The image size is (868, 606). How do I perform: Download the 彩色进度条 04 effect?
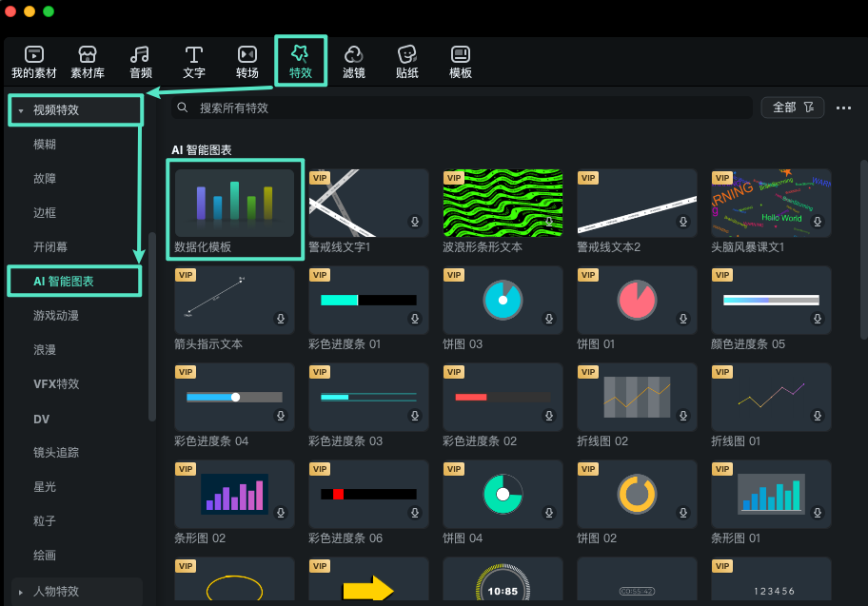click(x=281, y=416)
